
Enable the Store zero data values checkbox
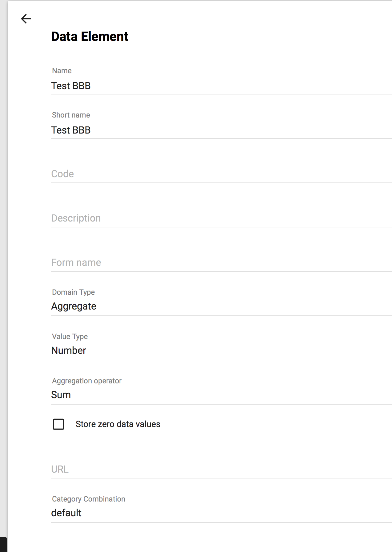coord(58,424)
